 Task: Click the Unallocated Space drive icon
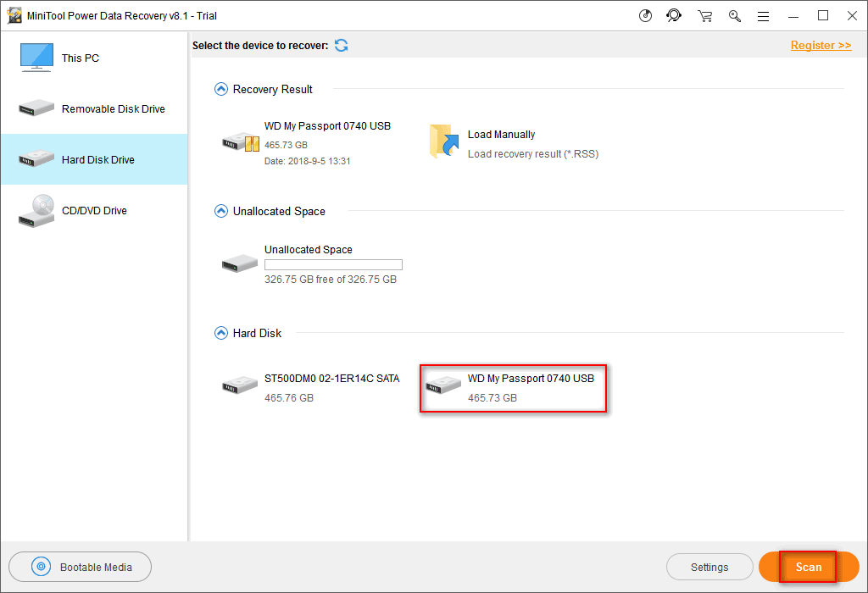[x=240, y=263]
